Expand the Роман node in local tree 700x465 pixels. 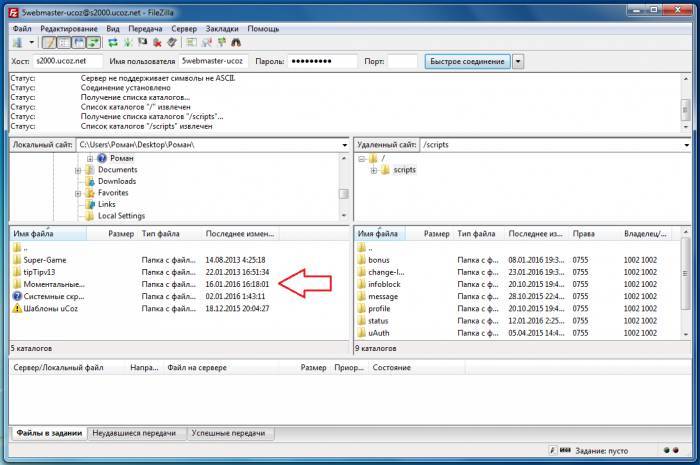click(x=90, y=158)
